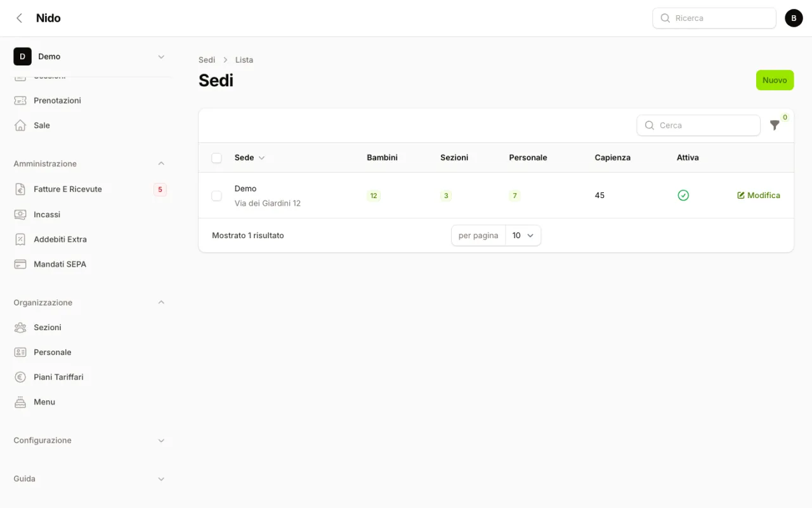Select the Incassi cash icon
This screenshot has height=508, width=812.
[x=20, y=215]
